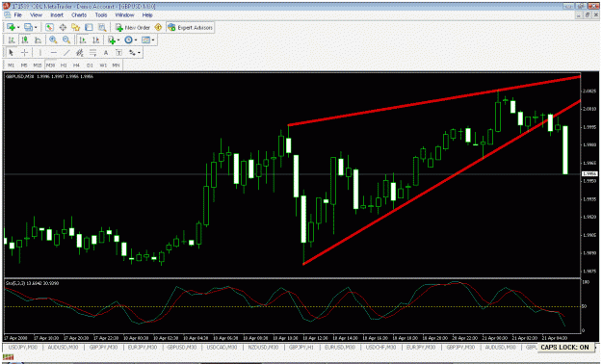Zoom in on the chart
This screenshot has height=364, width=602.
(53, 39)
